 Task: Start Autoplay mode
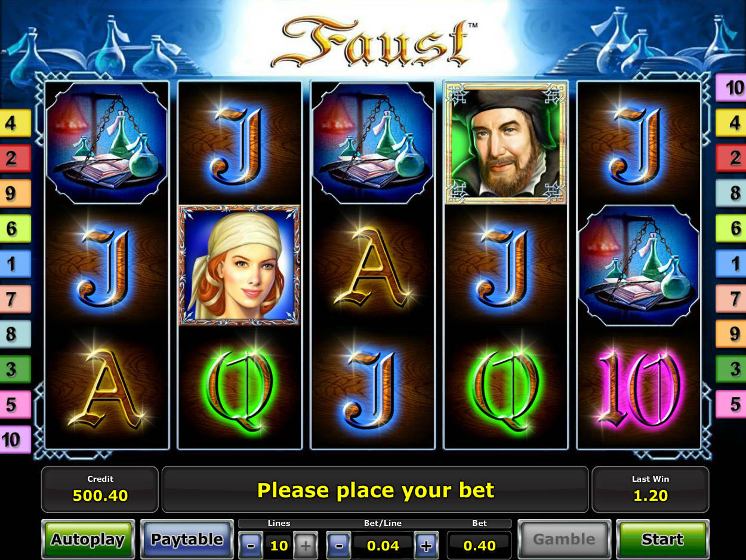88,540
